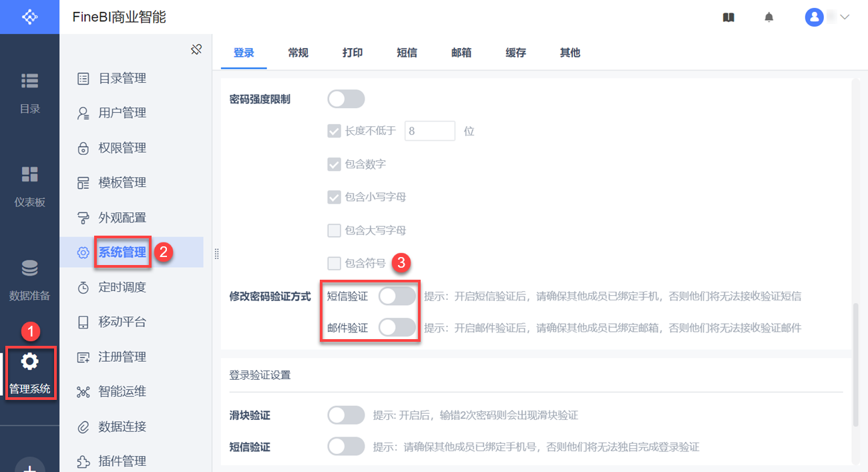
Task: Click the vertical scrollbar in settings panel
Action: tap(856, 364)
